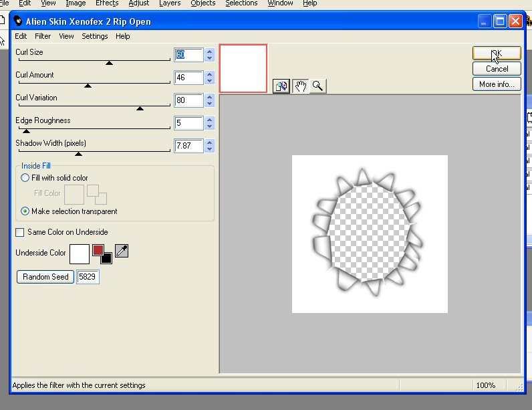Viewport: 532px width, 410px height.
Task: Click the Curl Variation value field
Action: click(x=188, y=100)
